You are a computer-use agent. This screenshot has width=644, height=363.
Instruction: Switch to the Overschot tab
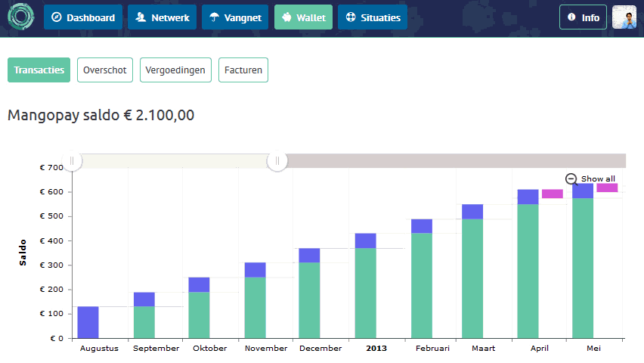pos(105,70)
